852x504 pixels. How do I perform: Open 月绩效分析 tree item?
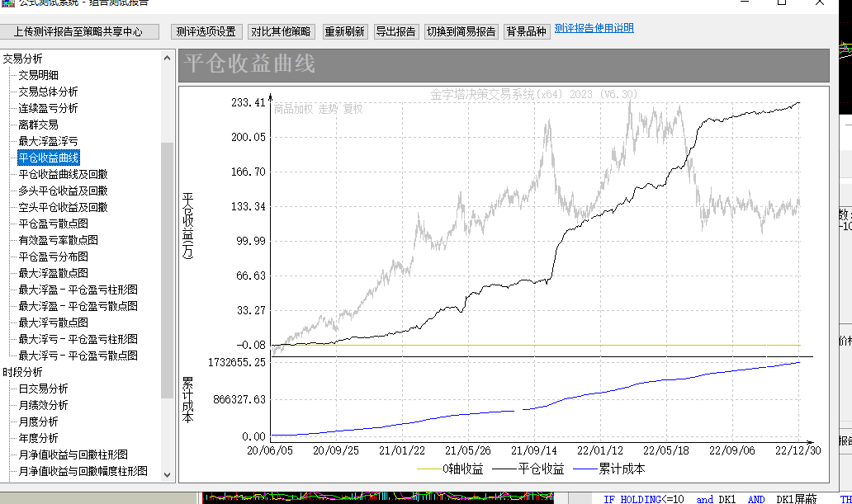pos(44,405)
